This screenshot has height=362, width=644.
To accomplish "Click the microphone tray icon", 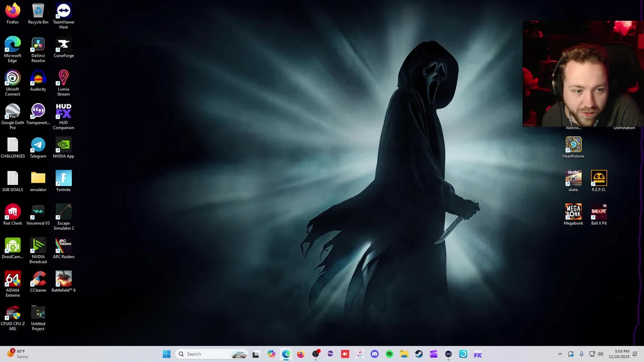I will pyautogui.click(x=582, y=354).
